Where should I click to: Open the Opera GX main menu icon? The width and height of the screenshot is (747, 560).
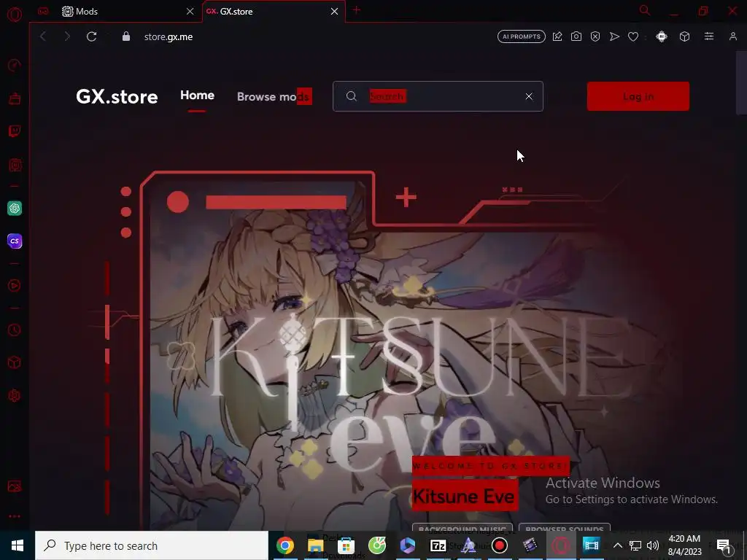click(x=15, y=15)
